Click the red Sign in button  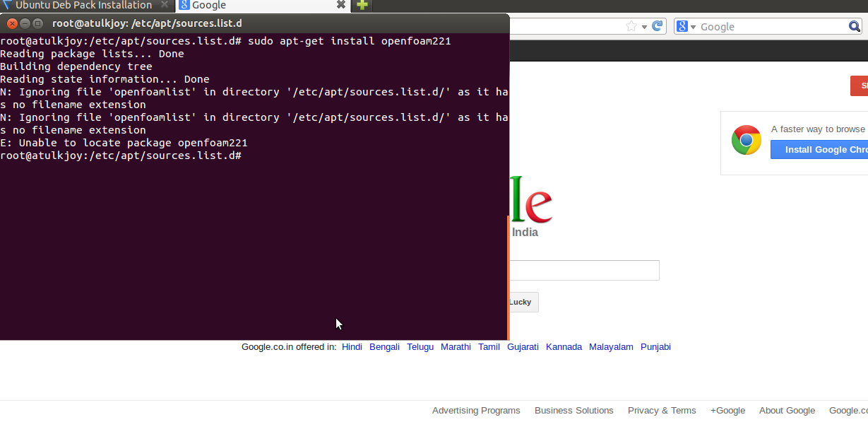pyautogui.click(x=859, y=86)
